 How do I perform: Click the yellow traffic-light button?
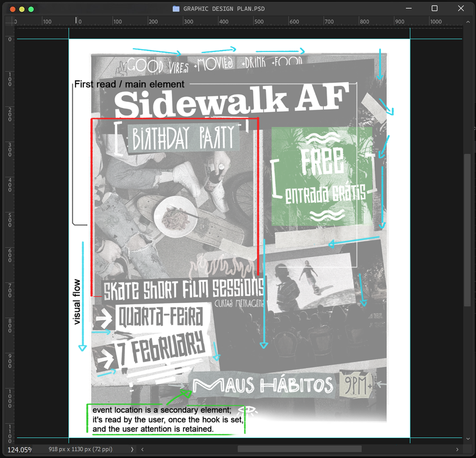pyautogui.click(x=22, y=9)
